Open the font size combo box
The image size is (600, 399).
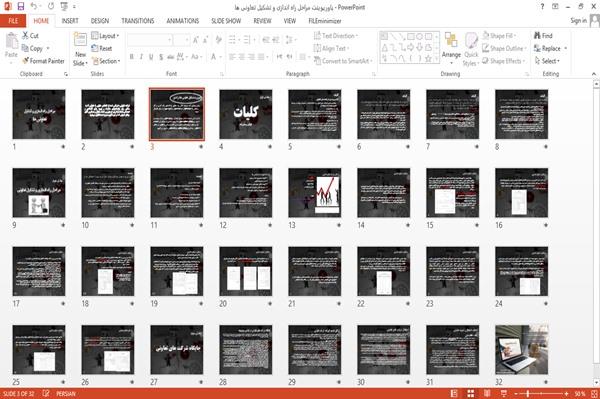pos(181,40)
